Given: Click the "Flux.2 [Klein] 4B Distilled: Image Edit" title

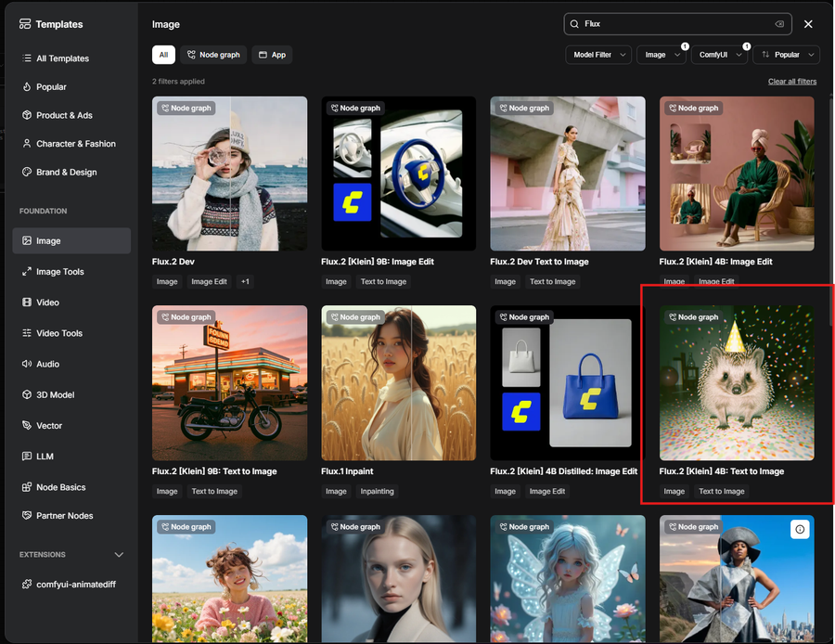Looking at the screenshot, I should pos(563,471).
